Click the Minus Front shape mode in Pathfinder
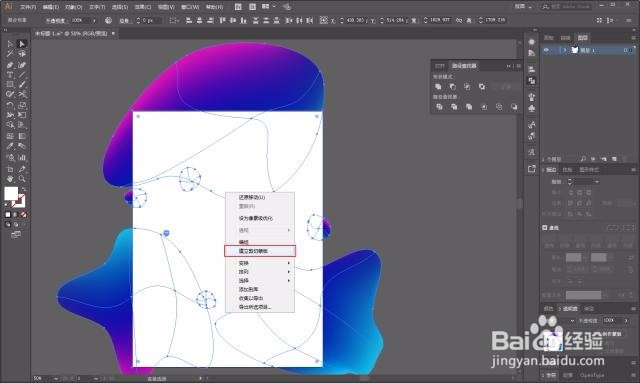 pos(453,87)
